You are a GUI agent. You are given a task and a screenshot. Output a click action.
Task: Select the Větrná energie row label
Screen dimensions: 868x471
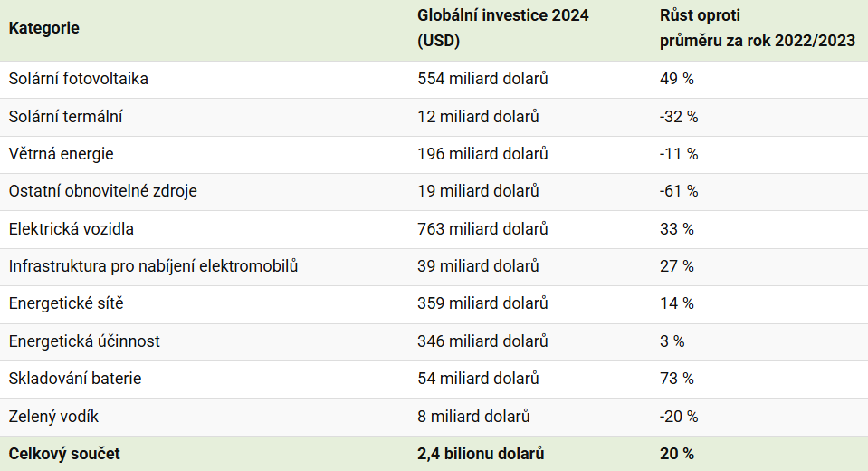point(62,154)
